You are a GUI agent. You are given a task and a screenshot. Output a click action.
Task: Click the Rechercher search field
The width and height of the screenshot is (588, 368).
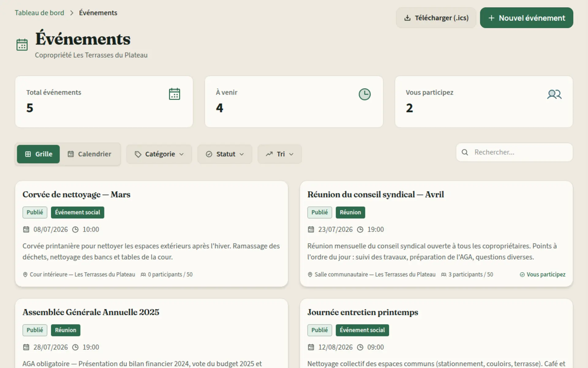514,152
